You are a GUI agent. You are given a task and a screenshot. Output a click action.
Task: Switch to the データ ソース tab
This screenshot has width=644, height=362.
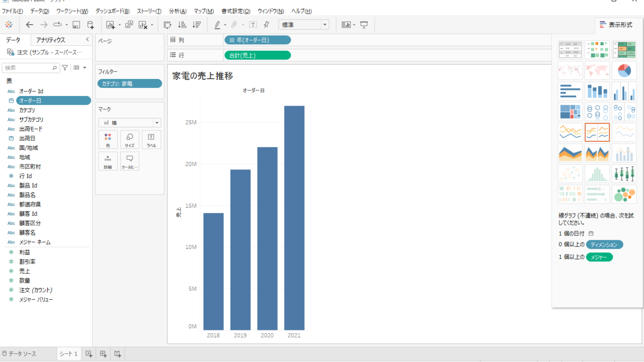19,354
